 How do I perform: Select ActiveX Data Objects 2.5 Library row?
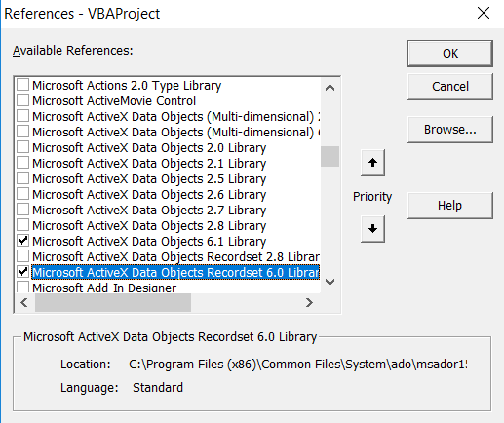149,179
